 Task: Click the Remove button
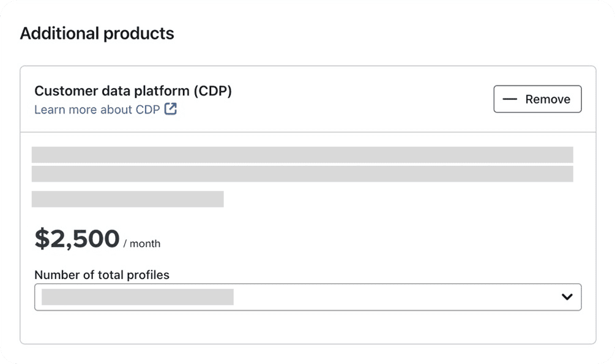pos(537,98)
